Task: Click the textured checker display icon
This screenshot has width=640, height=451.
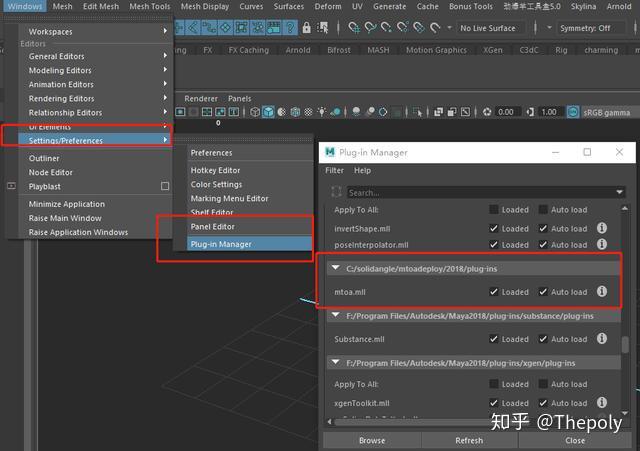Action: click(x=309, y=112)
